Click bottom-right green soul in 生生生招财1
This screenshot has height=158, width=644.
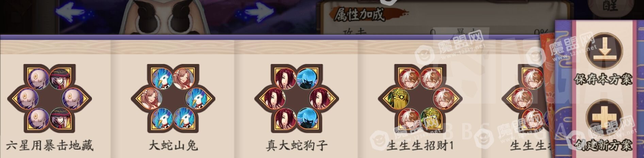click(x=431, y=118)
